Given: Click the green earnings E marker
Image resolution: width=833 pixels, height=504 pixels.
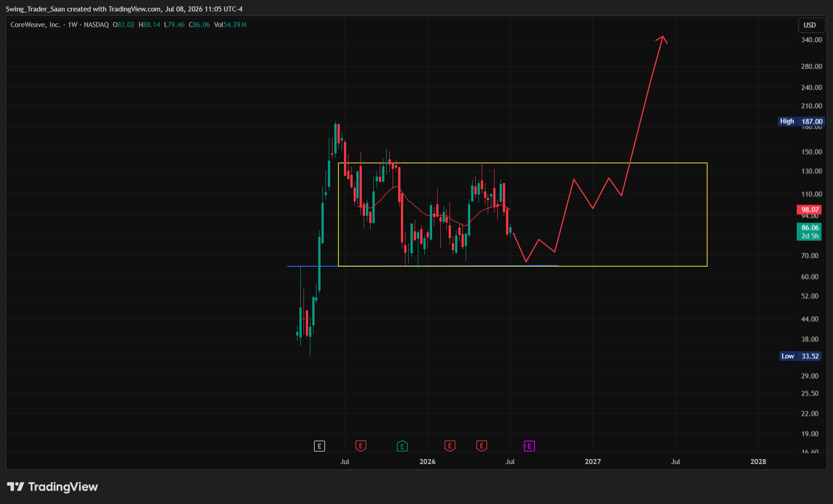Looking at the screenshot, I should pyautogui.click(x=402, y=446).
